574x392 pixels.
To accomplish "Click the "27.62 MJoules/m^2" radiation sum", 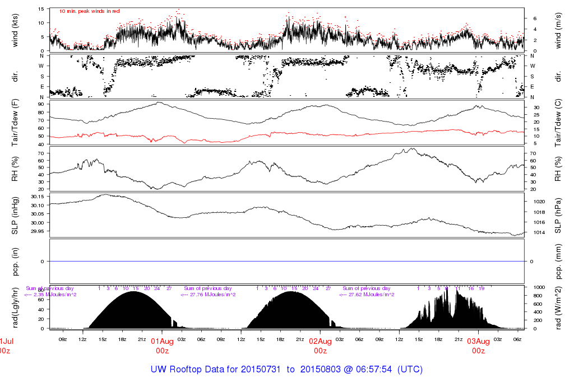I will point(371,295).
